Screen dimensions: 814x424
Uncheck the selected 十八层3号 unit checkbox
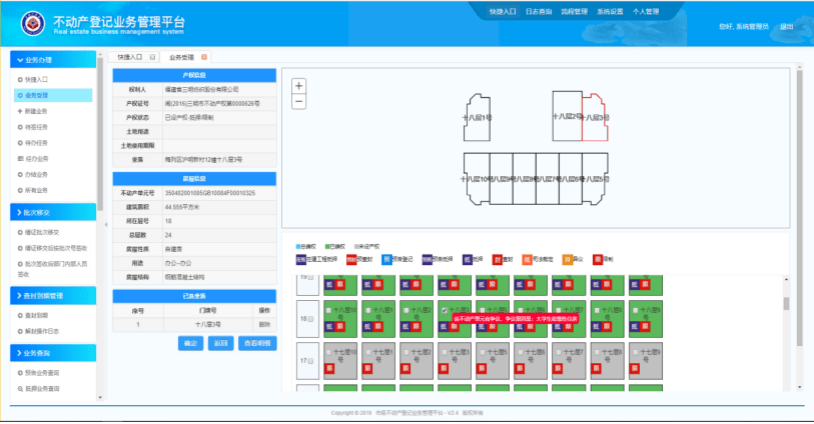click(x=446, y=310)
